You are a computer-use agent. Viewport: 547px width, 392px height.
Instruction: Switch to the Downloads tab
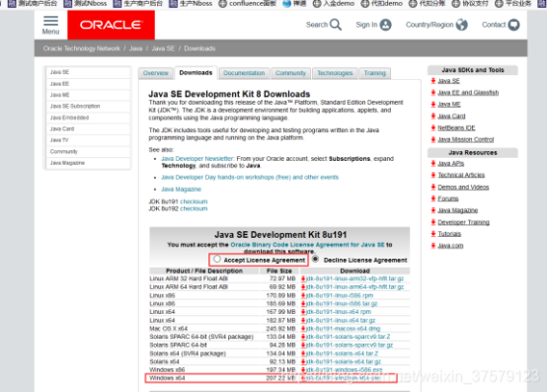195,72
